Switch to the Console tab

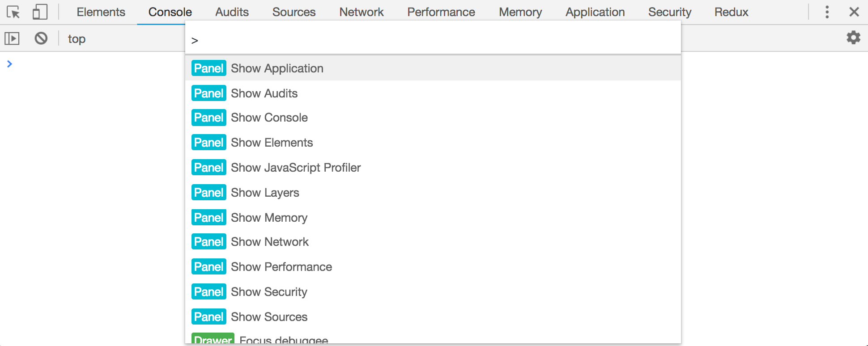(x=170, y=12)
